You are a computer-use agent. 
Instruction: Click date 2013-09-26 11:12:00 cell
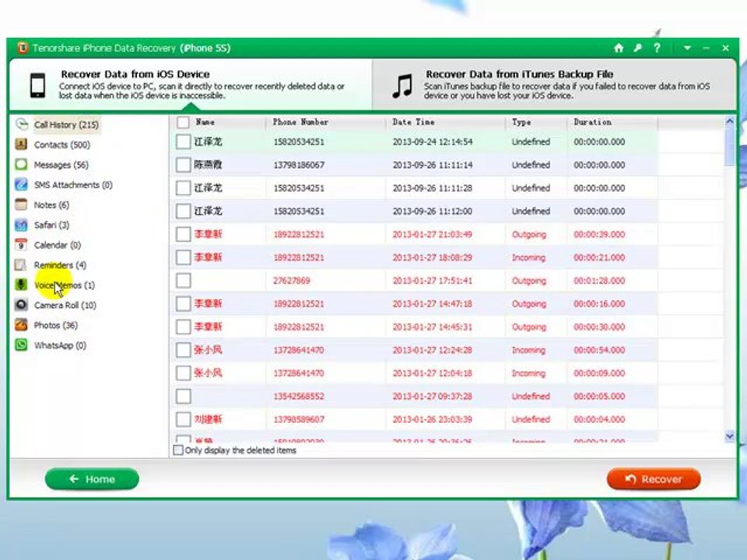coord(433,212)
